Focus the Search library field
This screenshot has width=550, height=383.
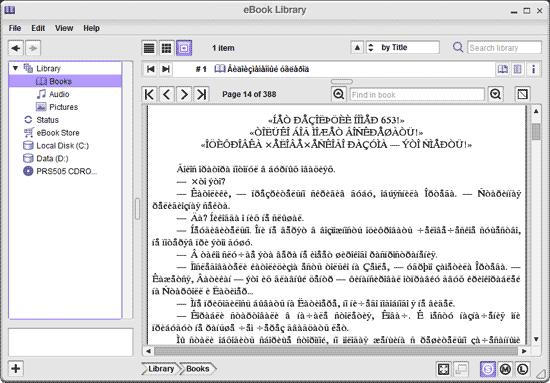[x=504, y=48]
